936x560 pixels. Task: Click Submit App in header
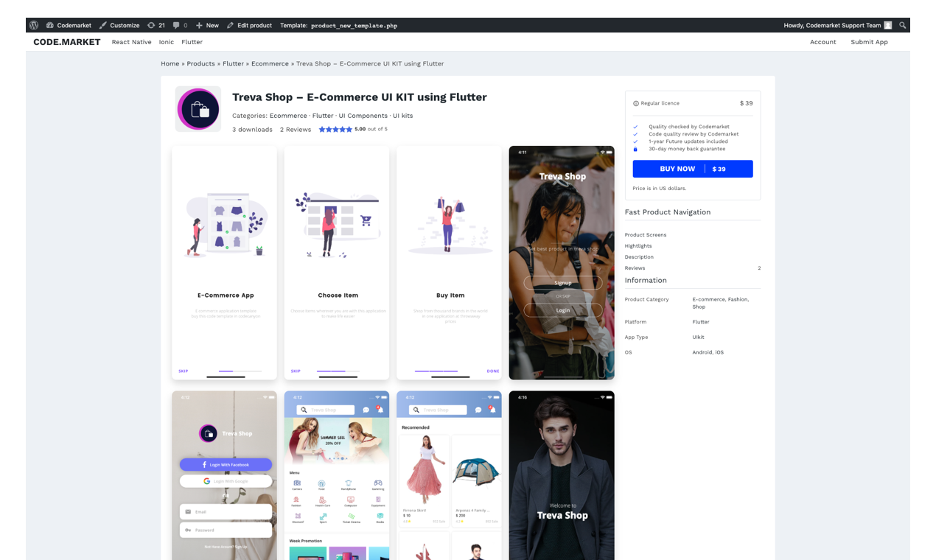coord(869,42)
